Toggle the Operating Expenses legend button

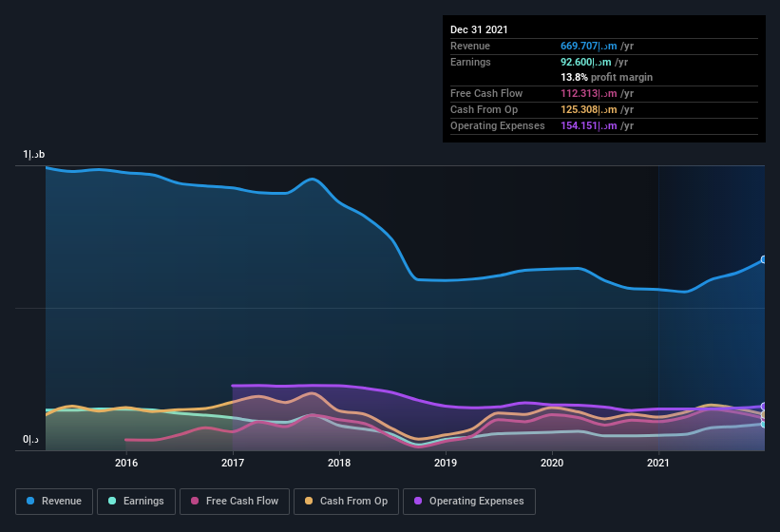[469, 502]
